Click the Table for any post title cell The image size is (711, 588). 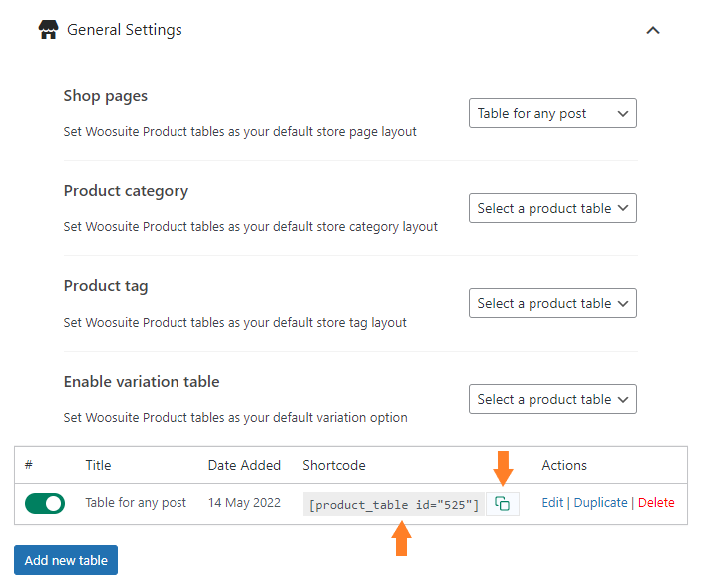point(136,503)
